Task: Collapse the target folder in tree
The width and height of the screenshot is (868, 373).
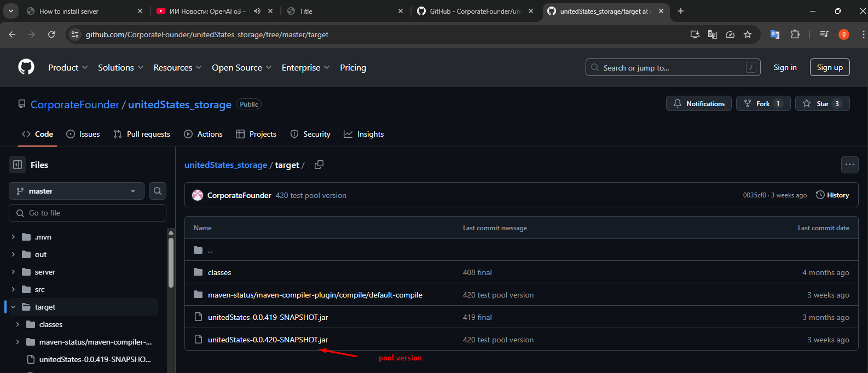Action: click(x=13, y=307)
